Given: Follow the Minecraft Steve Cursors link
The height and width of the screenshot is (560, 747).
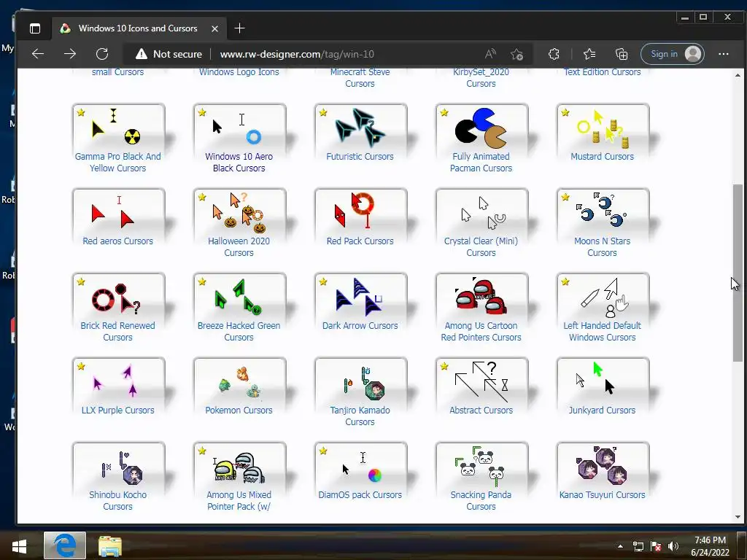Looking at the screenshot, I should point(360,77).
